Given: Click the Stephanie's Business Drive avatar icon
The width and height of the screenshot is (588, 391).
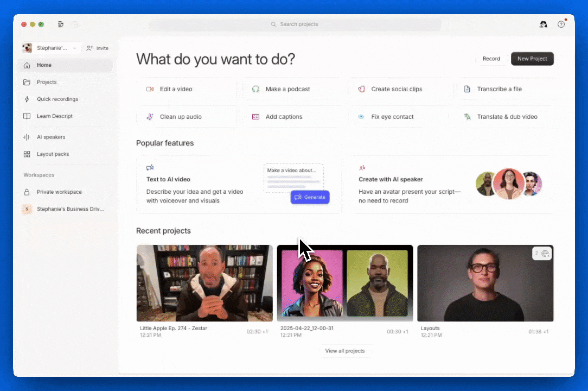Looking at the screenshot, I should click(x=27, y=209).
